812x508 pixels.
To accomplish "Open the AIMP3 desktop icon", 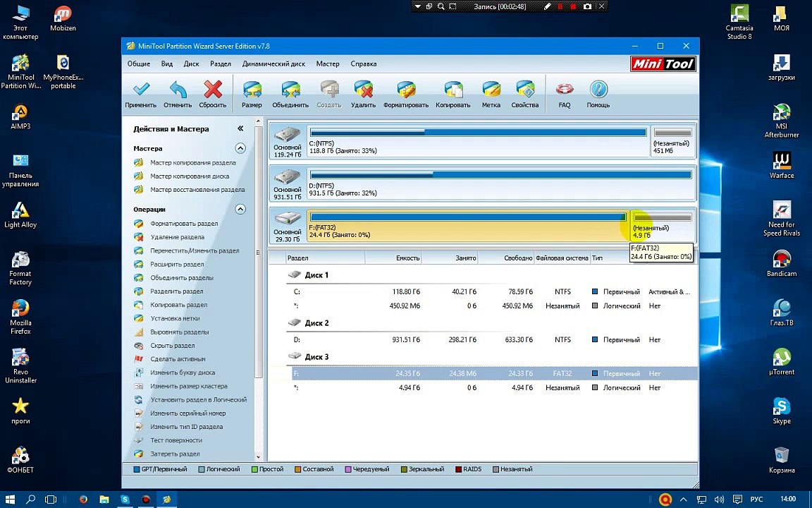I will [x=20, y=116].
